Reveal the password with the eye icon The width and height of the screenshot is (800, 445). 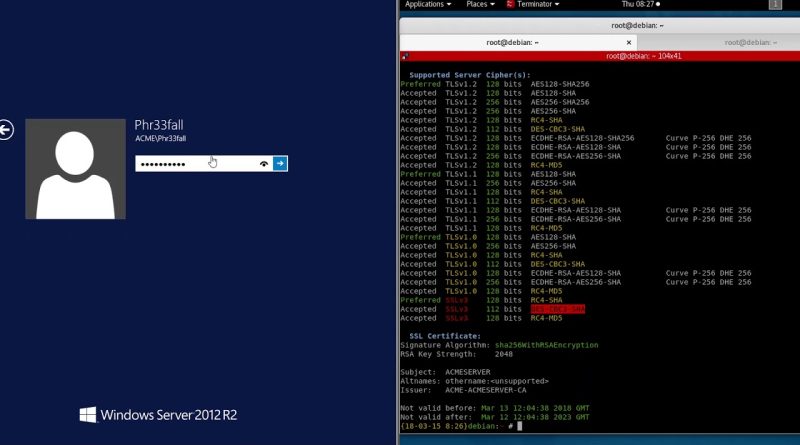(264, 164)
